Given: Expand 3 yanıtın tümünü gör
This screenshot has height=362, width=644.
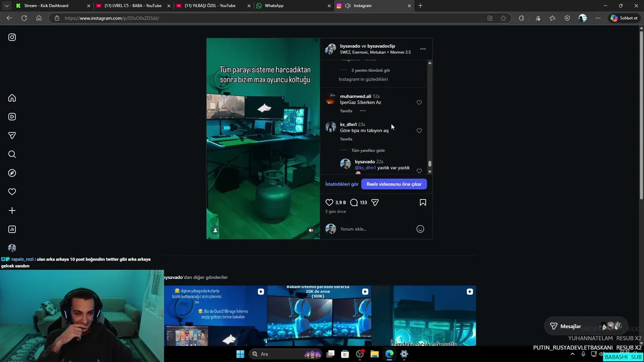Looking at the screenshot, I should (x=371, y=70).
